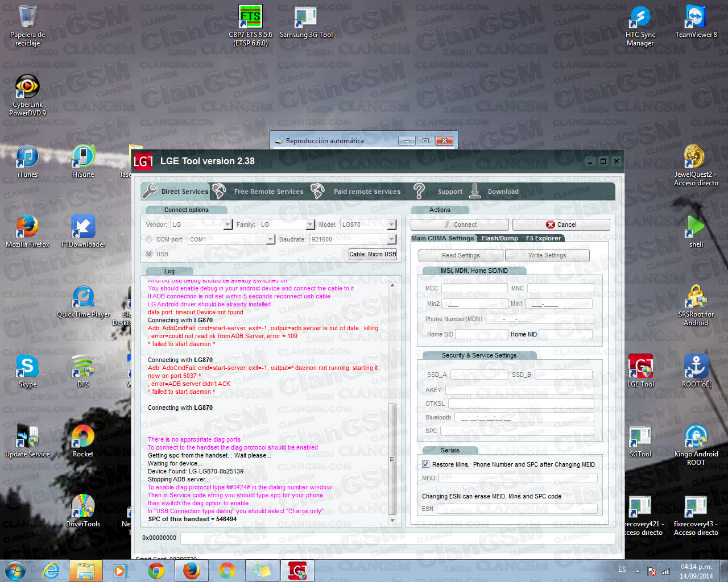Image resolution: width=728 pixels, height=582 pixels.
Task: Click the Cable: Micro USB button
Action: tap(373, 254)
